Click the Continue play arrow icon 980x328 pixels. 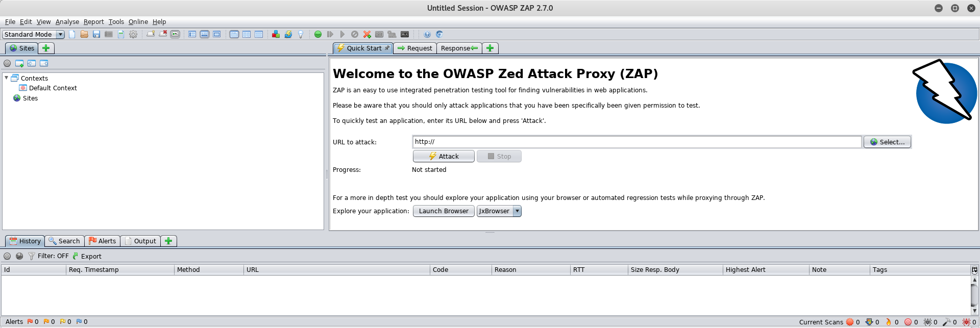(x=342, y=34)
